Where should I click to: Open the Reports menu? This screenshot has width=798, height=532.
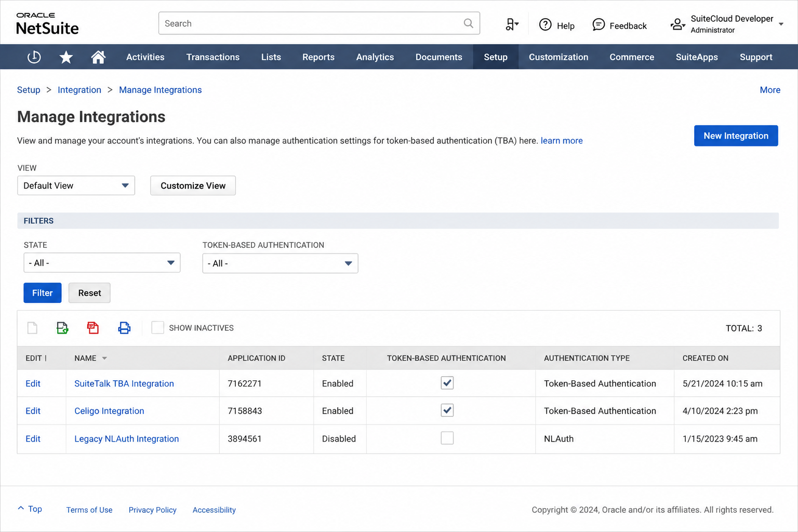(x=318, y=57)
